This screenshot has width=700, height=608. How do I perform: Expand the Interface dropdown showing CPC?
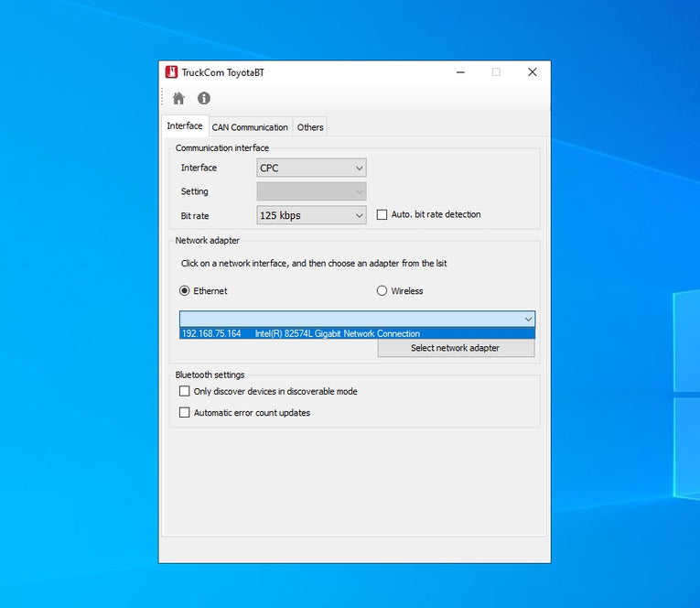coord(311,168)
